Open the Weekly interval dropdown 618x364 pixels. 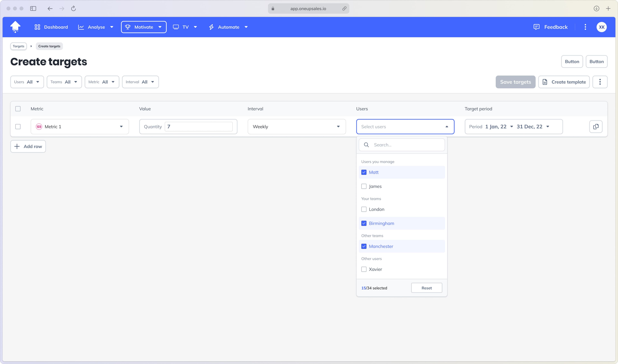[297, 127]
